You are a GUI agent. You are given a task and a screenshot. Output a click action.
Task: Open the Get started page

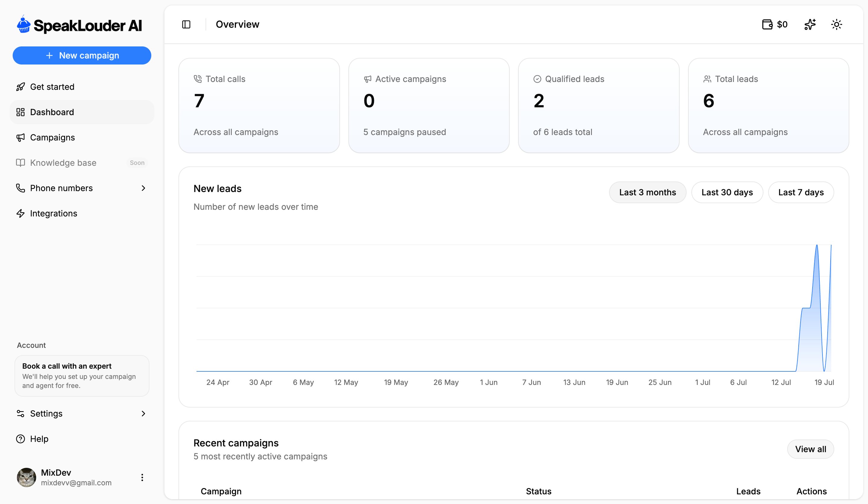coord(82,87)
